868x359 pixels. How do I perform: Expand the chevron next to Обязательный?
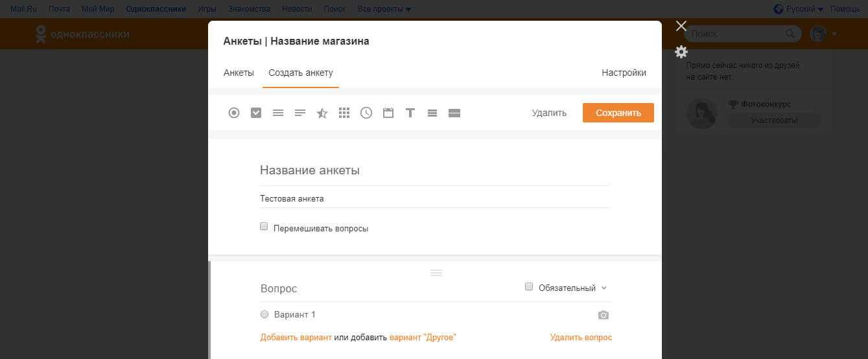(x=604, y=288)
